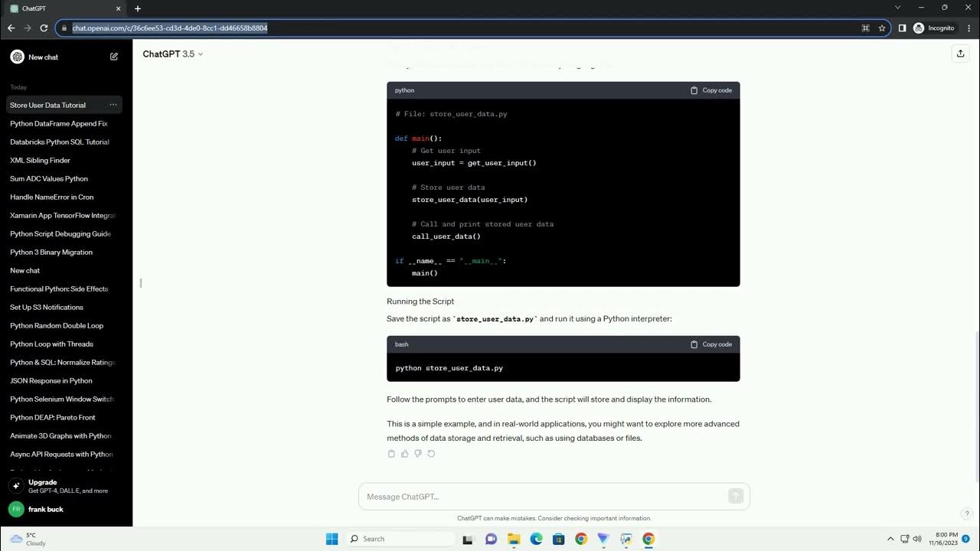Screen dimensions: 980x551
Task: Copy code from the bash block
Action: tap(711, 344)
